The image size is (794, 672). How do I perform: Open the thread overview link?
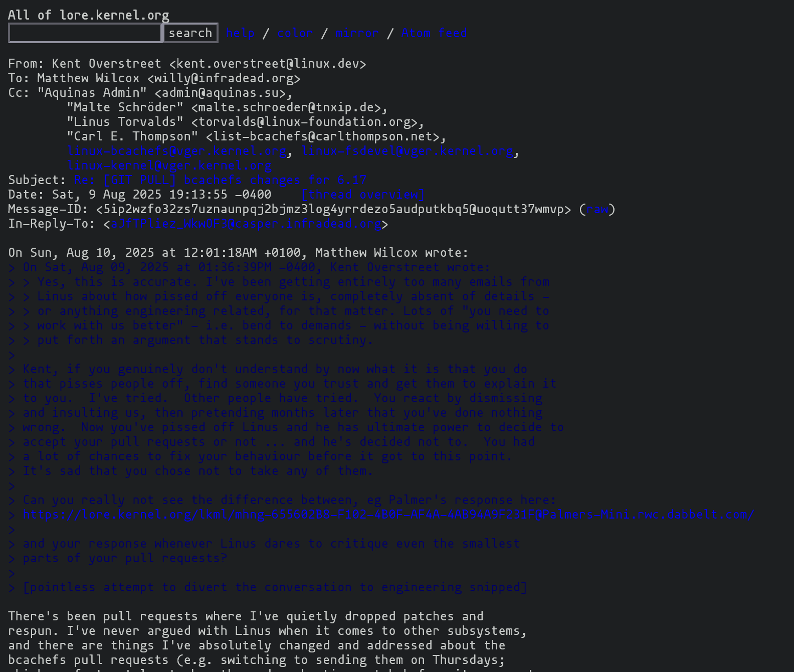click(363, 195)
